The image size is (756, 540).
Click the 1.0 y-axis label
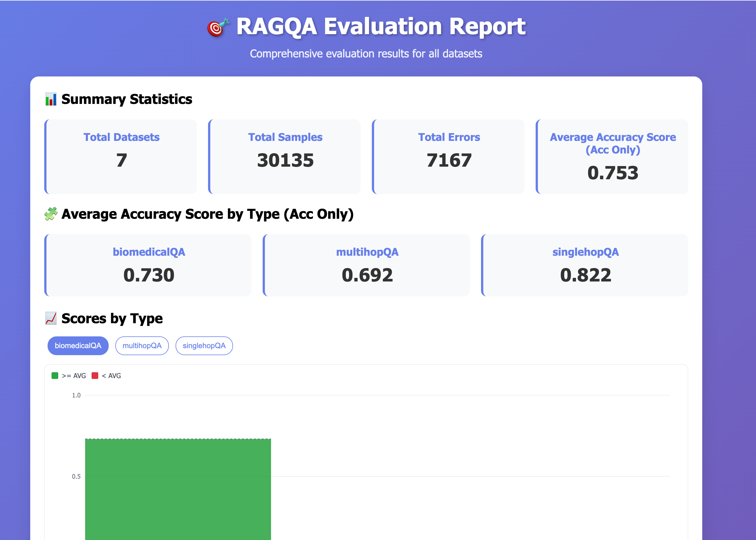tap(76, 395)
